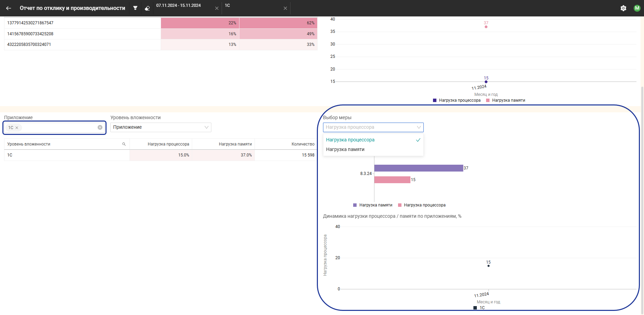The width and height of the screenshot is (644, 315).
Task: Select row 13779142530271867547
Action: (83, 23)
